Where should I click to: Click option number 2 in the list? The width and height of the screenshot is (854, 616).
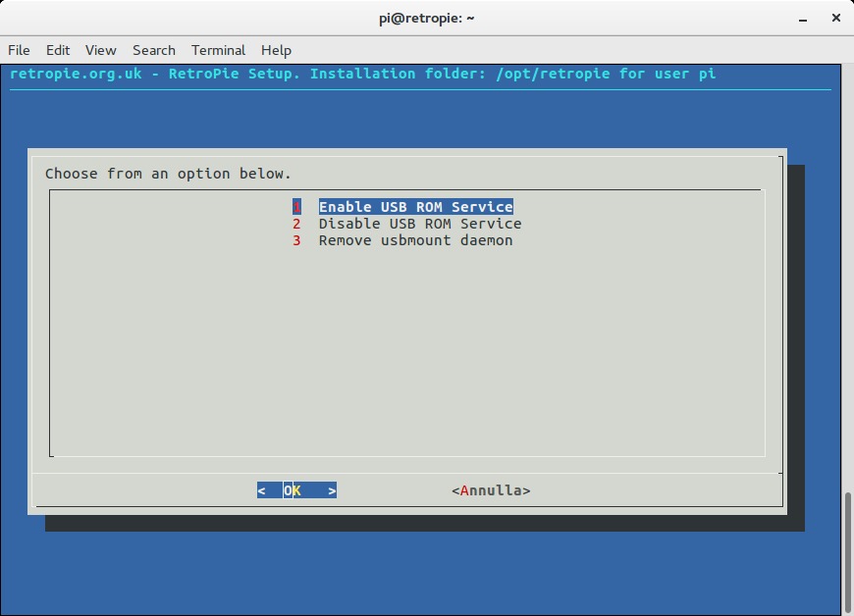(297, 224)
